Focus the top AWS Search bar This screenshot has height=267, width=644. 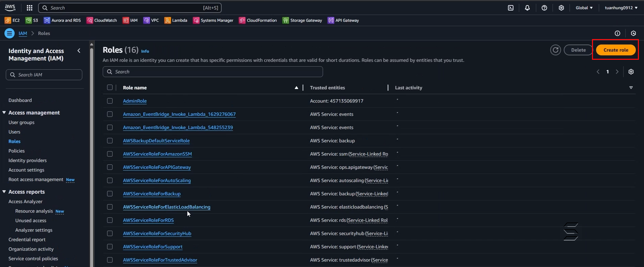point(130,8)
